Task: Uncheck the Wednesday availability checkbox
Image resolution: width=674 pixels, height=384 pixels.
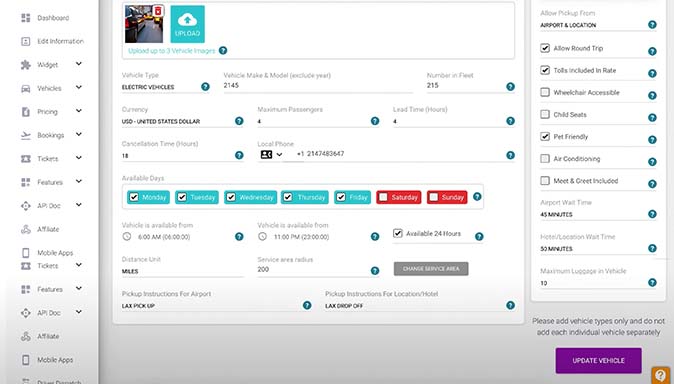Action: point(231,197)
